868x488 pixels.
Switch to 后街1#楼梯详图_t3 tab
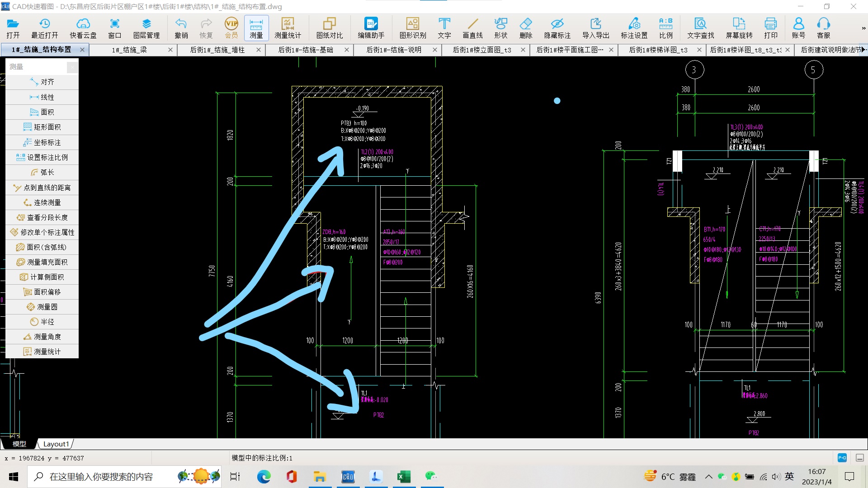[658, 50]
